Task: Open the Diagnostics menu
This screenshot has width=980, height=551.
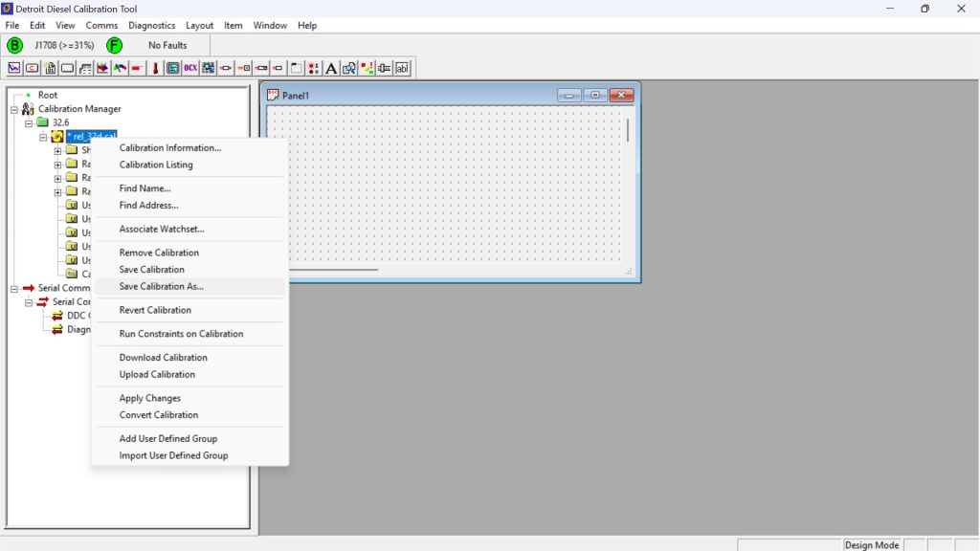Action: tap(151, 25)
